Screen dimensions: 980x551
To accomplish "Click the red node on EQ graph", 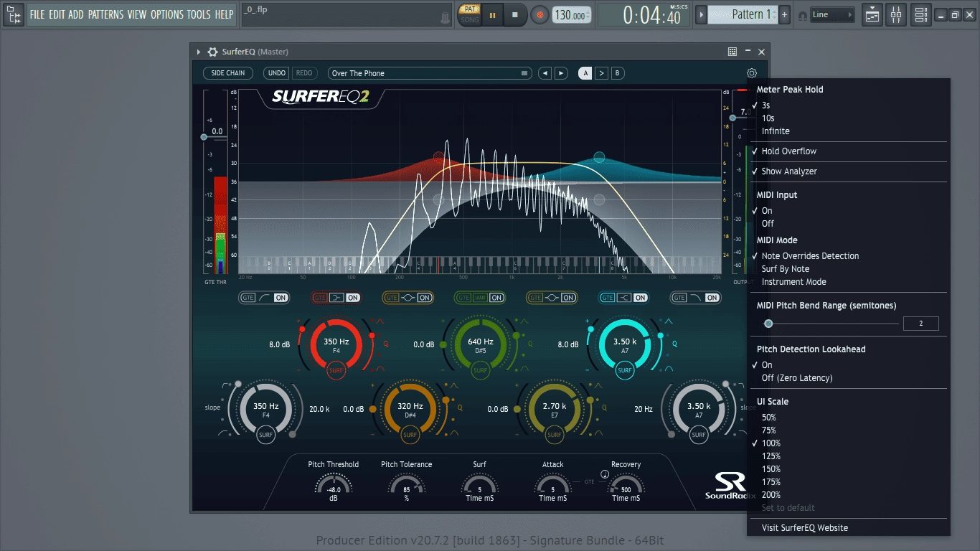I will (438, 157).
